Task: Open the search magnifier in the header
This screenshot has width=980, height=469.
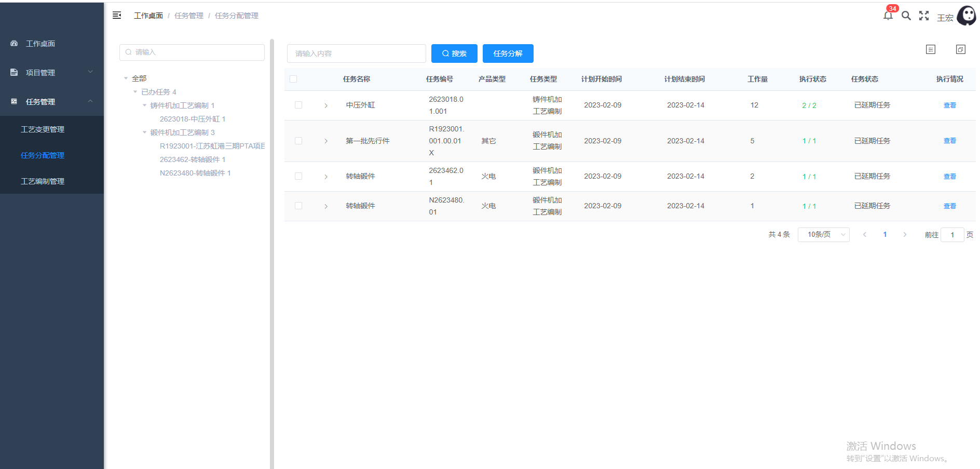Action: pos(906,16)
